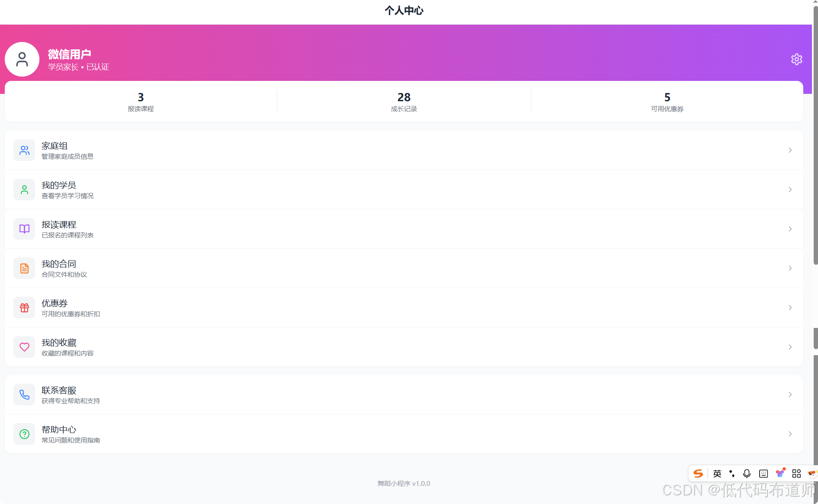This screenshot has height=504, width=818.
Task: Click the 学员家长 • 已认证 status text
Action: coord(78,67)
